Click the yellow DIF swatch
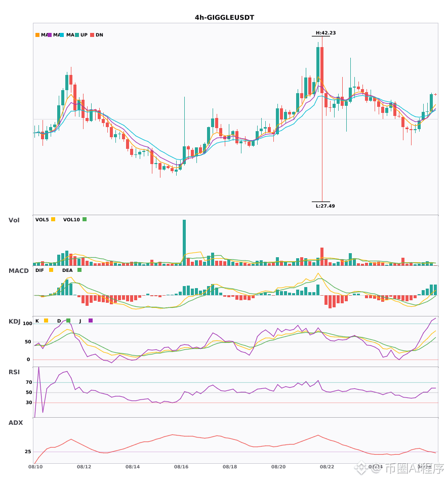 click(51, 270)
